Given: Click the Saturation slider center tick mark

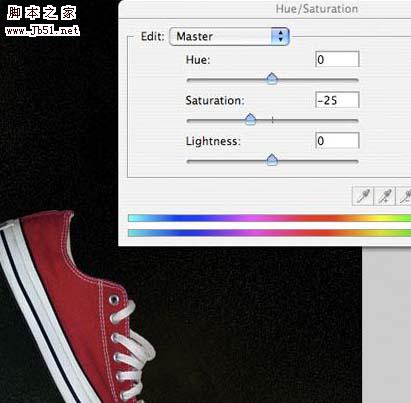Looking at the screenshot, I should click(272, 120).
